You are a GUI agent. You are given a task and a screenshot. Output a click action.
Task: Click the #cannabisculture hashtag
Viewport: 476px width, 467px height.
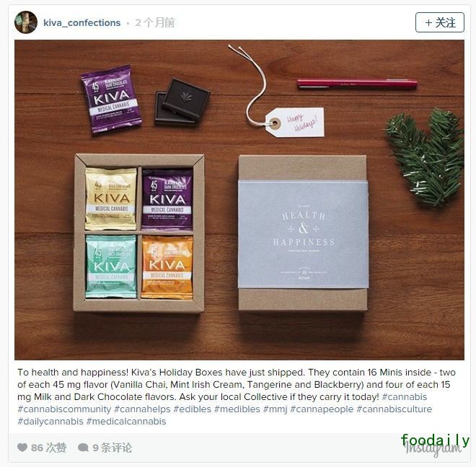tap(395, 409)
